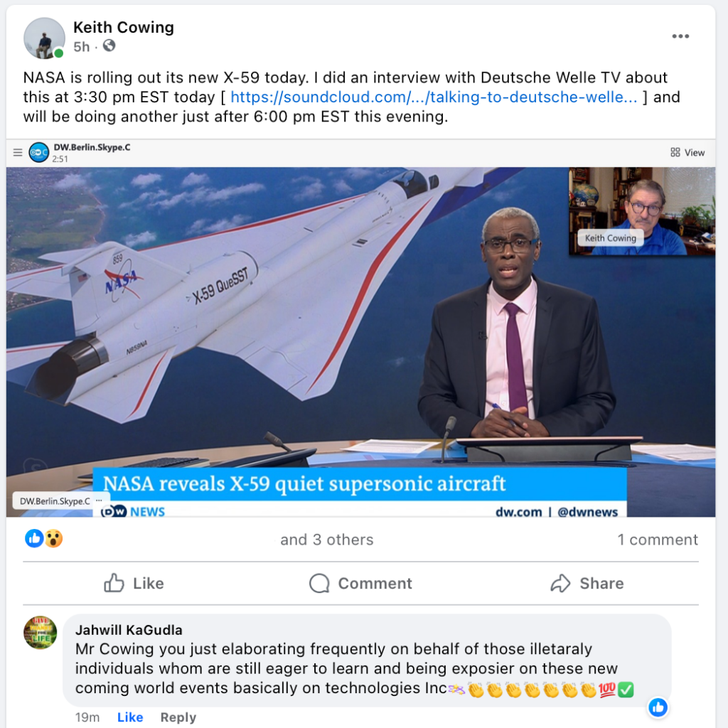Click Keith Cowing's profile picture

click(x=44, y=38)
